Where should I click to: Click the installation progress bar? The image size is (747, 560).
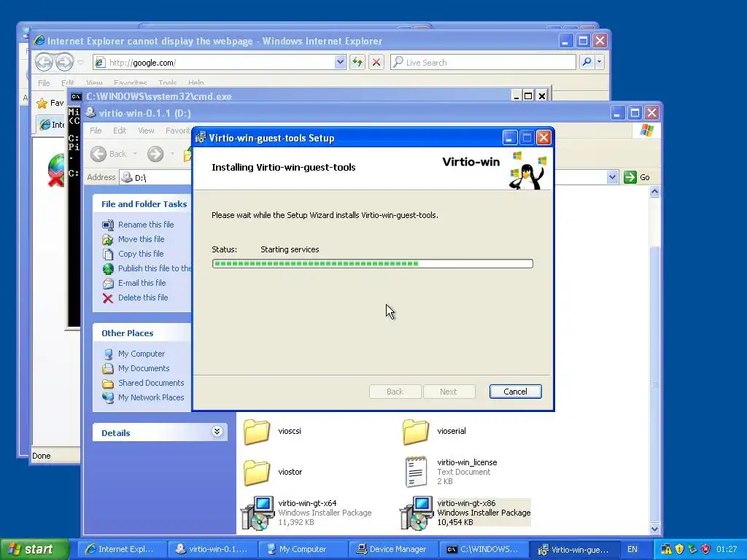[373, 263]
